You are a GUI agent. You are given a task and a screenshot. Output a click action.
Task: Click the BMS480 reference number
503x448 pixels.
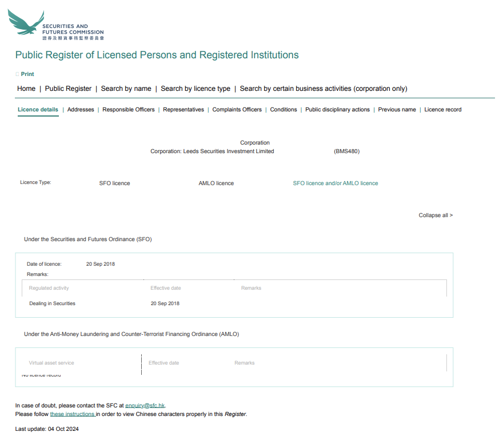click(347, 151)
